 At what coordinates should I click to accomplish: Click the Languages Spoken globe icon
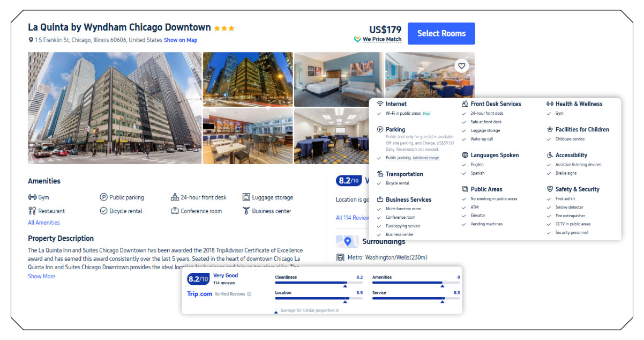tap(465, 155)
